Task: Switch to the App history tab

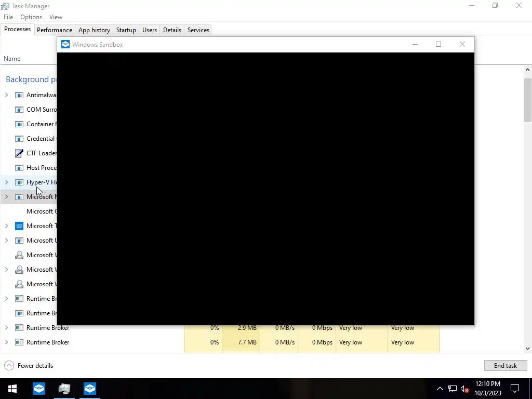Action: pyautogui.click(x=94, y=30)
